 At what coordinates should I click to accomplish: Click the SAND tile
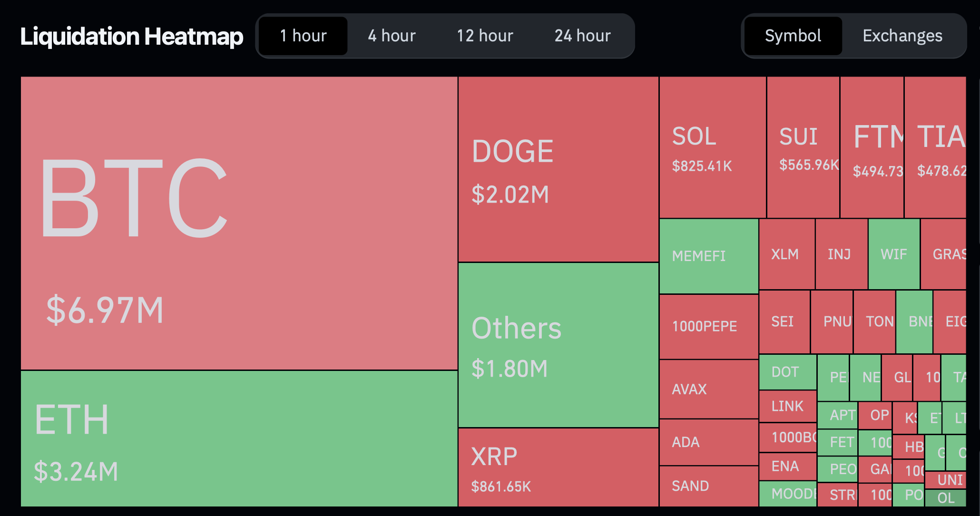(x=709, y=486)
